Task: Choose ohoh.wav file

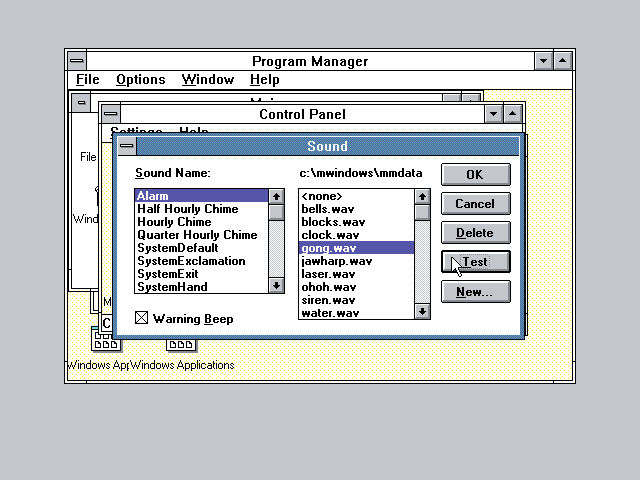Action: [357, 287]
